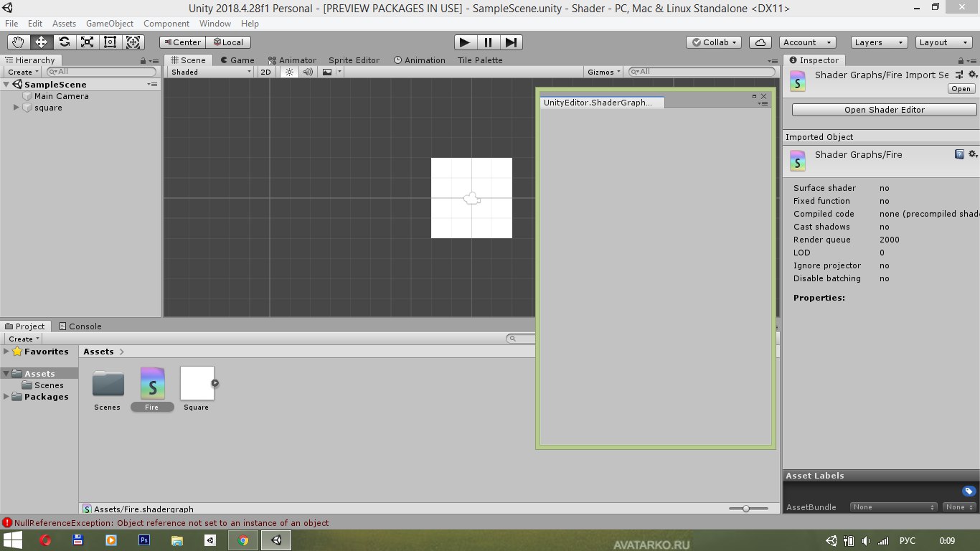The height and width of the screenshot is (551, 980).
Task: Open the Shaded draw mode dropdown
Action: pyautogui.click(x=211, y=72)
